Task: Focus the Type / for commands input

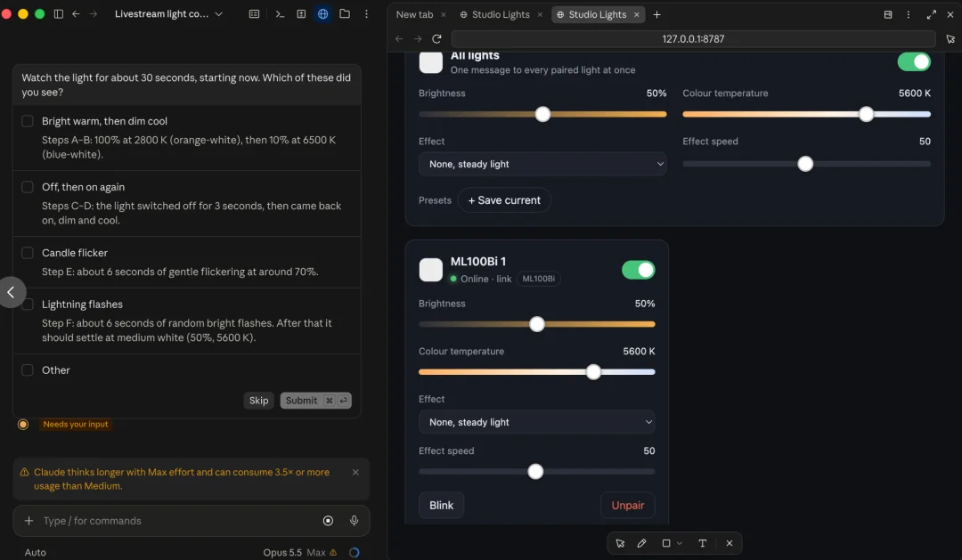Action: [x=178, y=520]
